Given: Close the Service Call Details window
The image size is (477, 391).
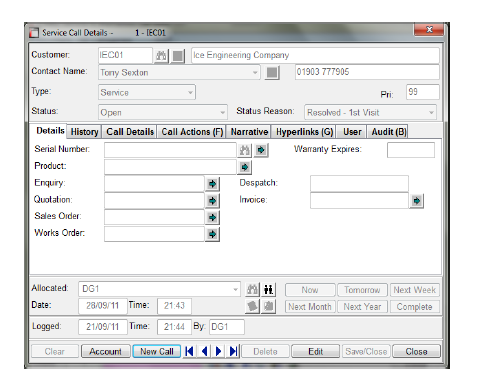Looking at the screenshot, I should point(429,30).
